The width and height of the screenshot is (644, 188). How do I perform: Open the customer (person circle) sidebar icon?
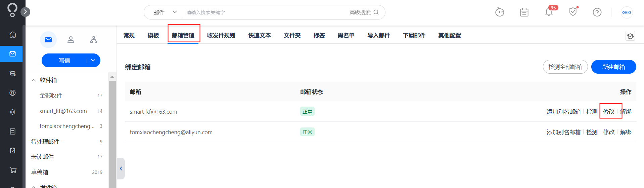[x=12, y=93]
